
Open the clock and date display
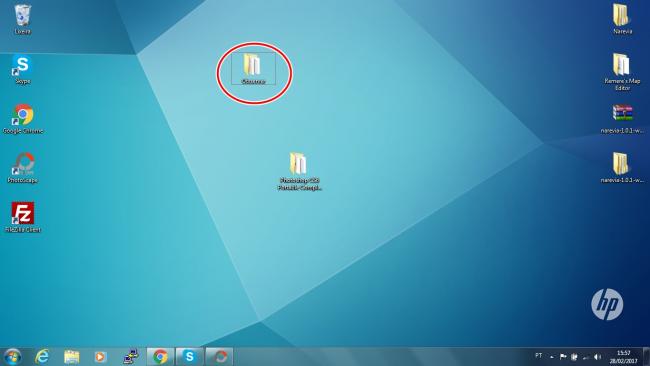(623, 357)
